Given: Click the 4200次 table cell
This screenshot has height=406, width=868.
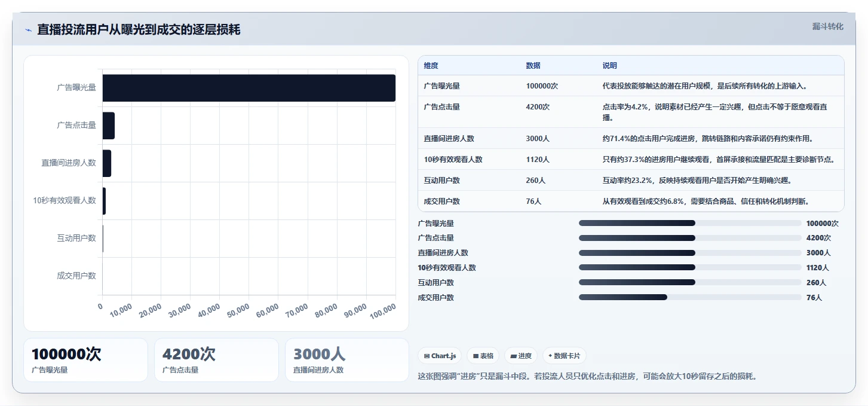Looking at the screenshot, I should click(x=538, y=107).
